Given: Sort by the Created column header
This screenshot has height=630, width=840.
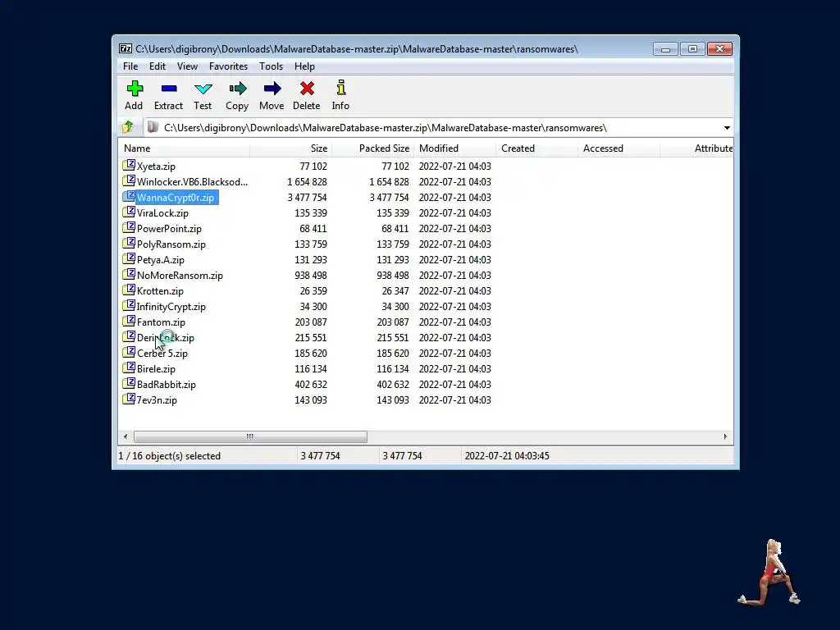Looking at the screenshot, I should [536, 148].
